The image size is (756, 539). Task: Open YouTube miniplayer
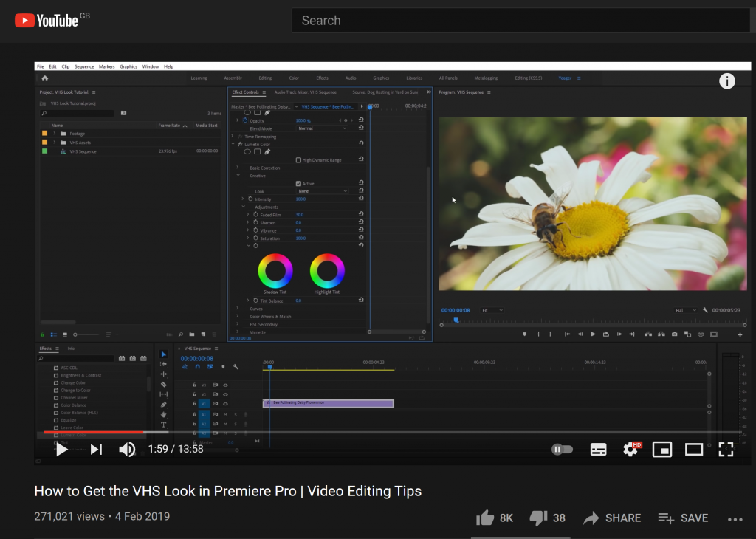tap(662, 450)
